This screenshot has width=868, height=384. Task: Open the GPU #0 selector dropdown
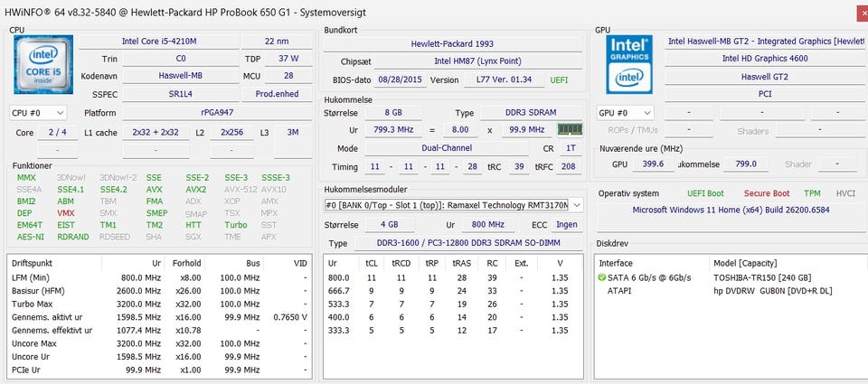pyautogui.click(x=625, y=113)
